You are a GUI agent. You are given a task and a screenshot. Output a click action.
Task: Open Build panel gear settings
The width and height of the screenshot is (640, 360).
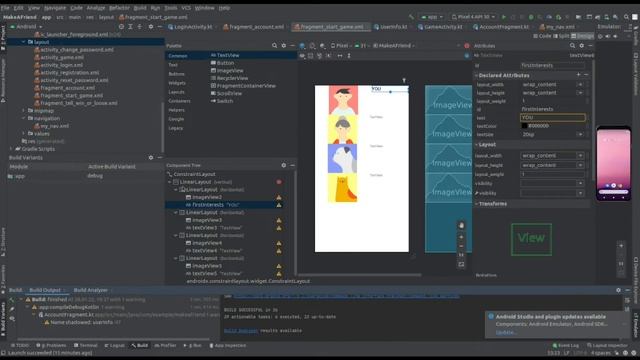[x=618, y=290]
